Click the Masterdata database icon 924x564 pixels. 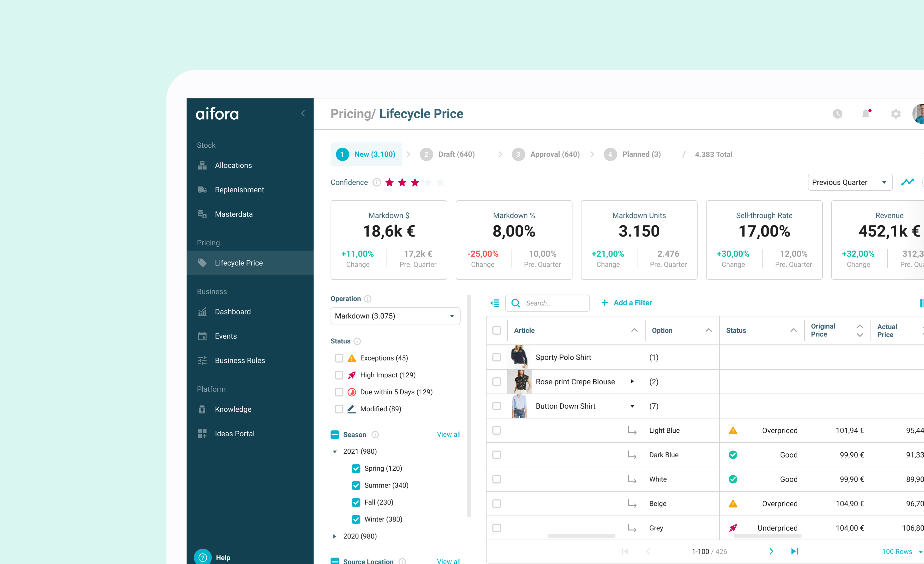click(x=202, y=214)
